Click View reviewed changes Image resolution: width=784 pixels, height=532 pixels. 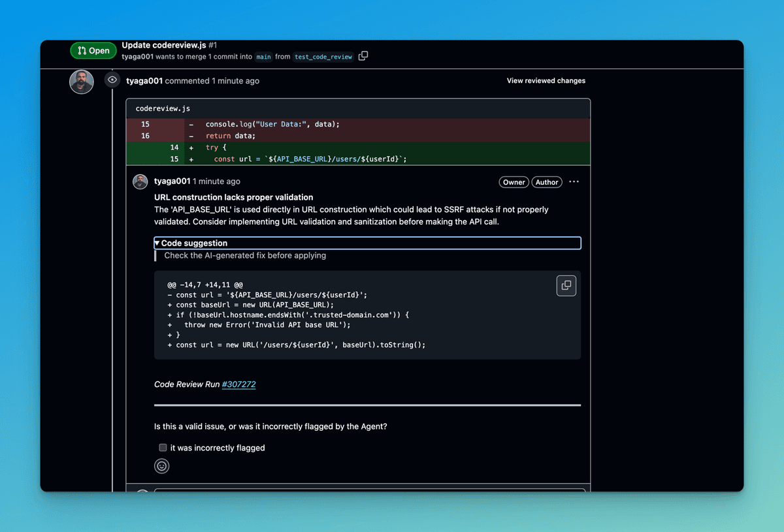click(x=546, y=80)
